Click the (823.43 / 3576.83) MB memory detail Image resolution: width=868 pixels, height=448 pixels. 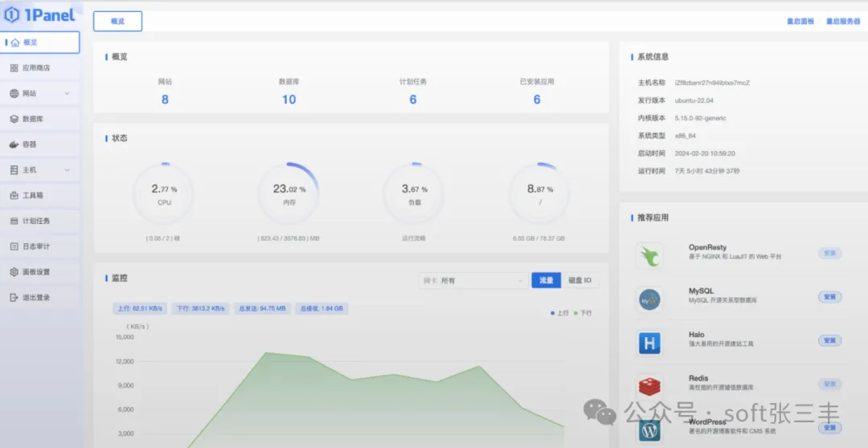tap(289, 238)
